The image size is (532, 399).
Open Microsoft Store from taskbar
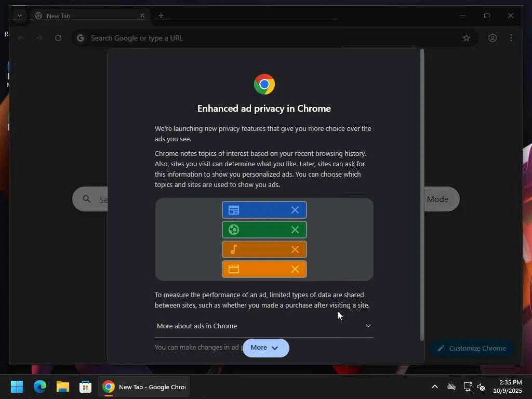tap(86, 387)
